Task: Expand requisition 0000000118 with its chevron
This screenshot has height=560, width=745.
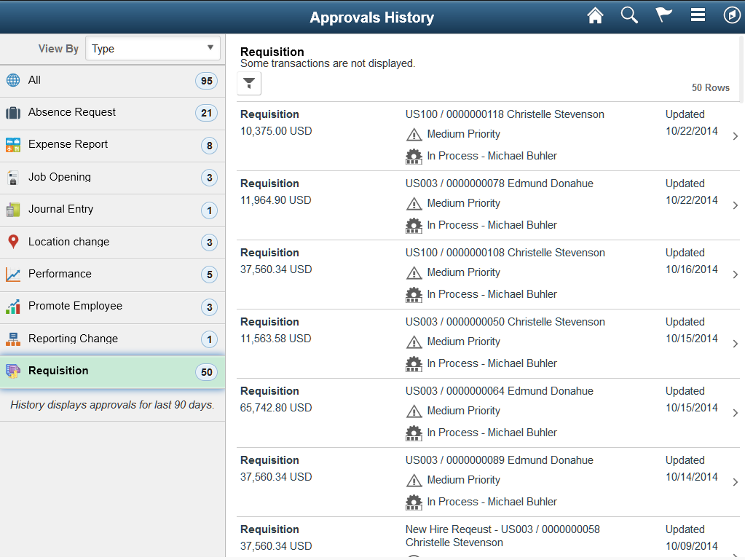Action: click(735, 136)
